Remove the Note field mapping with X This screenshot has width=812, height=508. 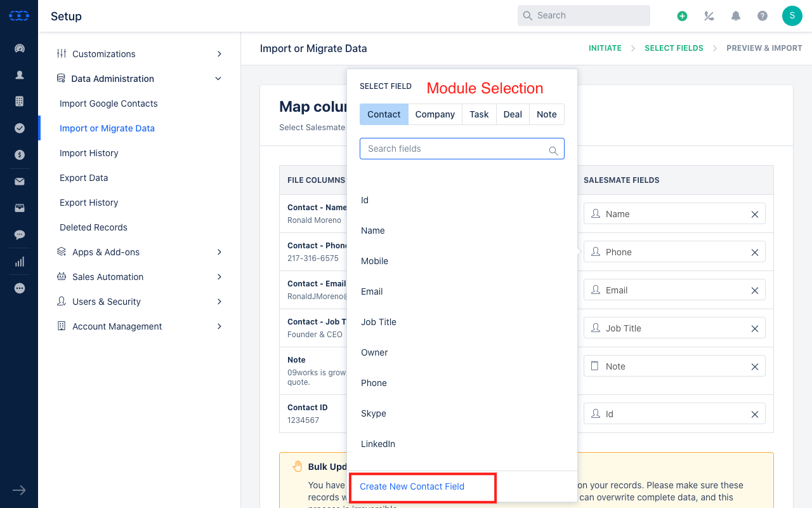point(755,367)
